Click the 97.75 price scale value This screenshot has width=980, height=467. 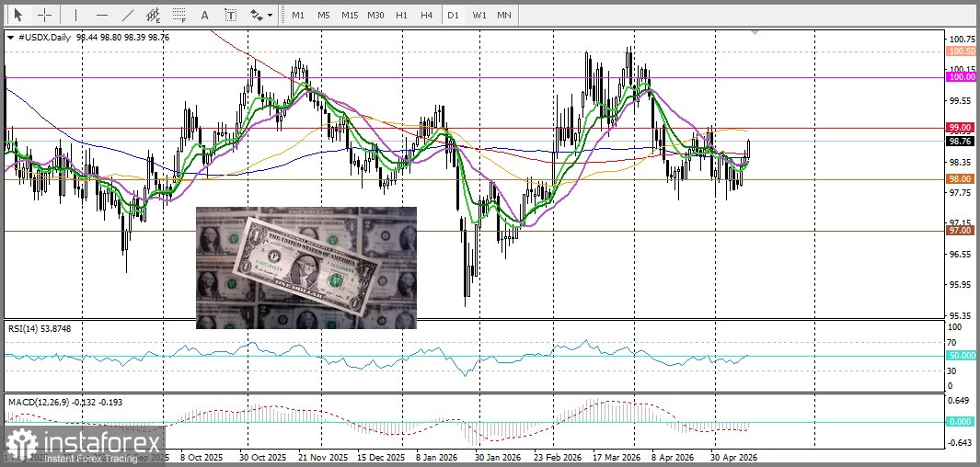[x=962, y=192]
